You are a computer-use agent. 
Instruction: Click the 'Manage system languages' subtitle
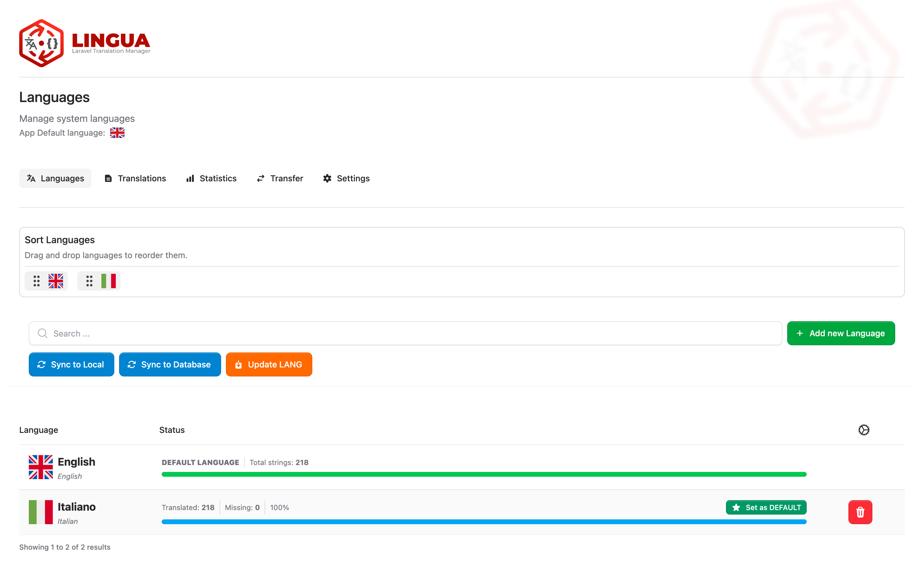77,119
